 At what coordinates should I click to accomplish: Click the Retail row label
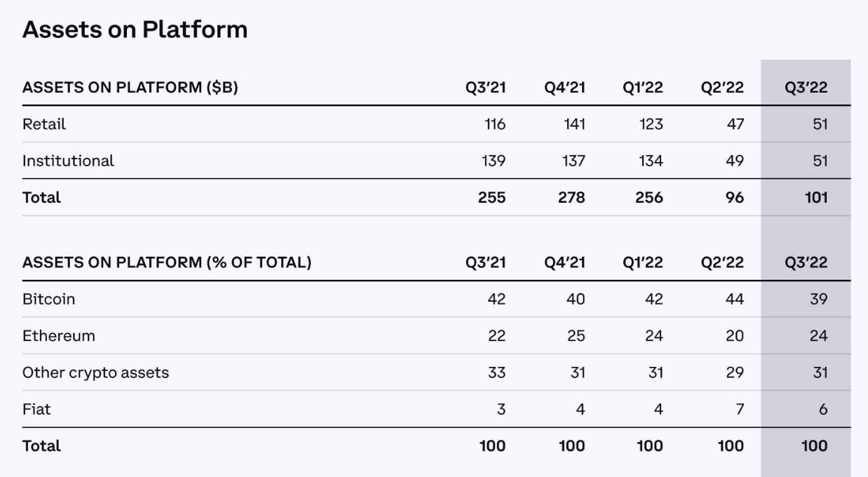pos(44,124)
